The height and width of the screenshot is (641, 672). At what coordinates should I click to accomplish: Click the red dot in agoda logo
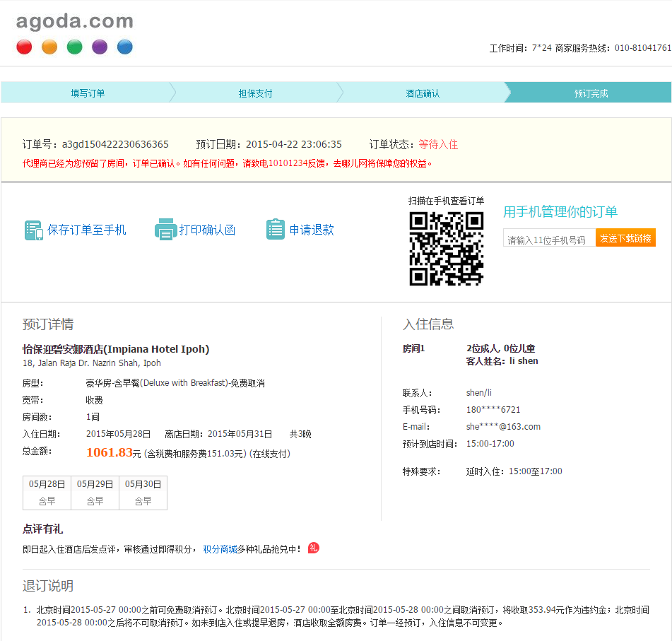coord(24,47)
